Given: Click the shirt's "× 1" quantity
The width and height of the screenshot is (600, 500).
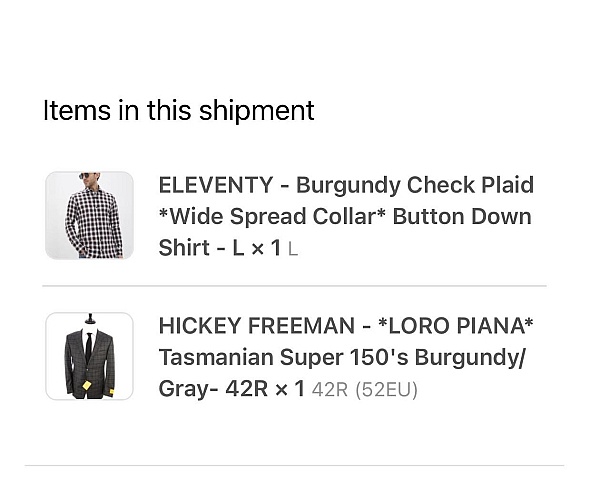Looking at the screenshot, I should click(266, 248).
